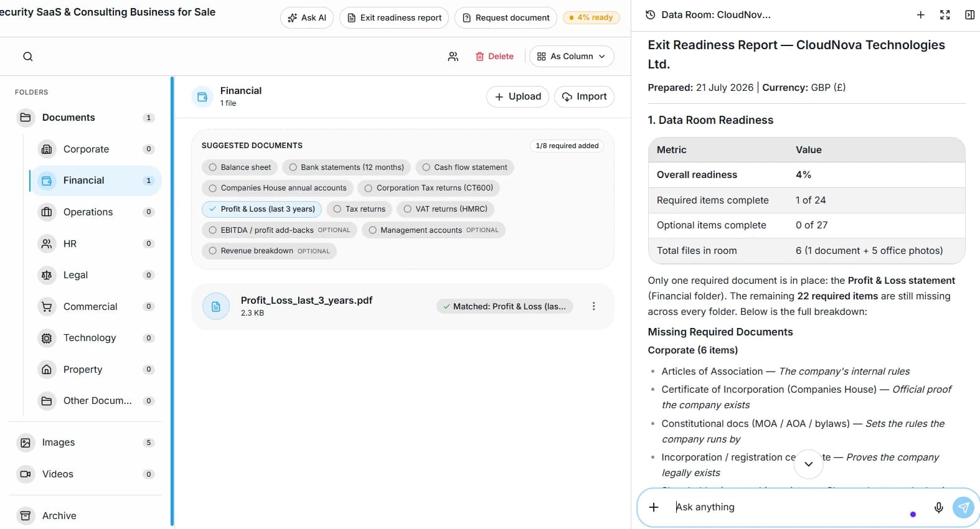
Task: Click the Overall readiness value 4%
Action: point(803,175)
